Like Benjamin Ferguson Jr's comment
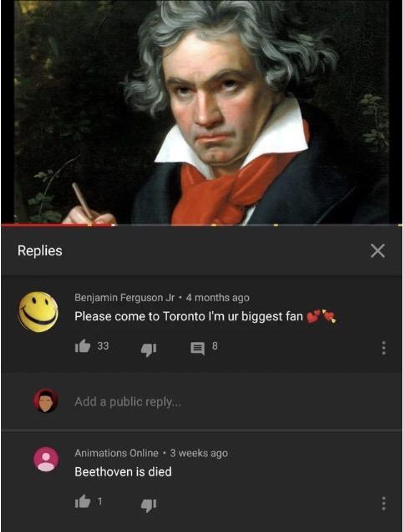The height and width of the screenshot is (532, 403). pos(83,346)
